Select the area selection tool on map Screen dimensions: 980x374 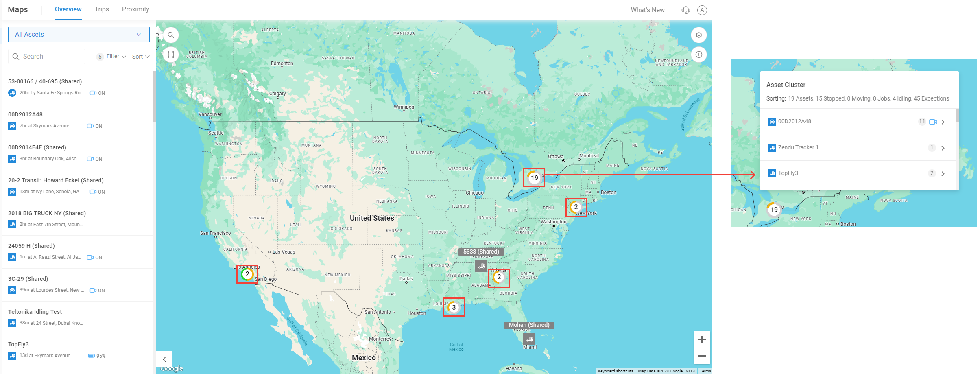[171, 55]
